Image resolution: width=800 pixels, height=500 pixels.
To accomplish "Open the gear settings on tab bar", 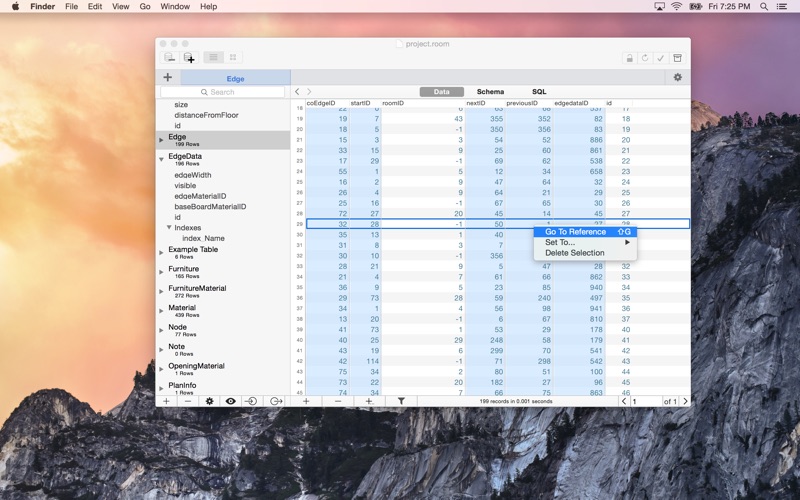I will (x=677, y=77).
